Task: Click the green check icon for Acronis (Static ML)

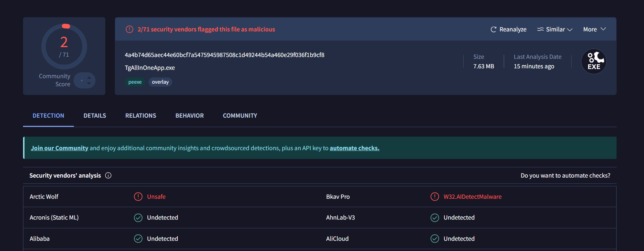Action: [138, 218]
